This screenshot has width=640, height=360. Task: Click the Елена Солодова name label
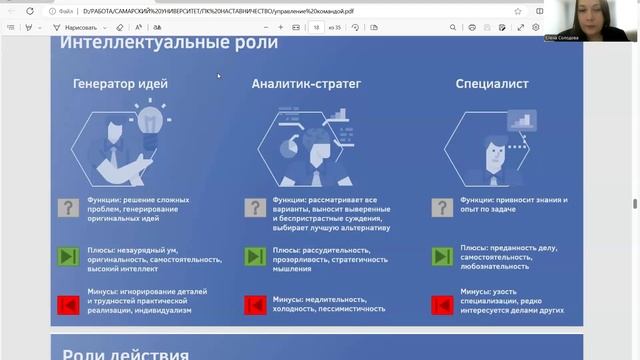562,38
